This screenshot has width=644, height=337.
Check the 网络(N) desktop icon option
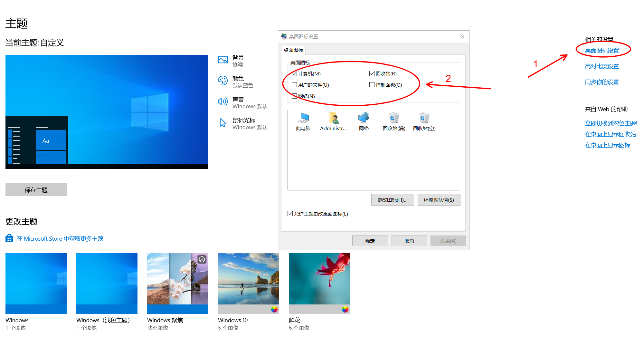point(294,96)
